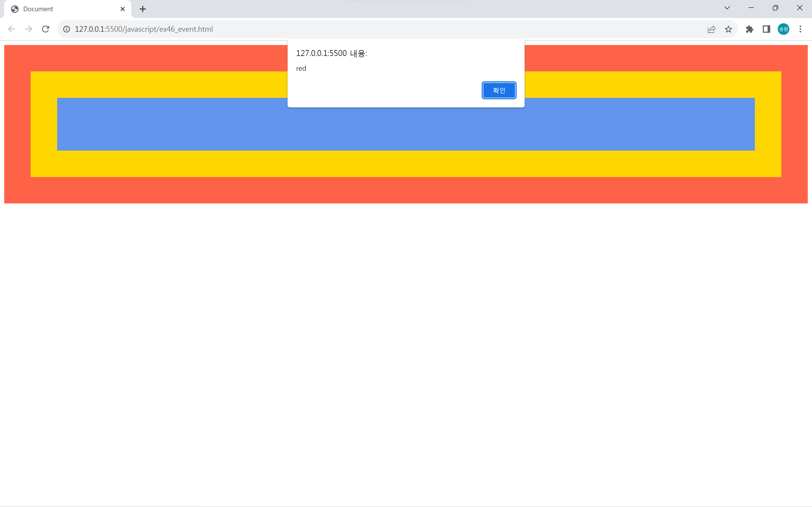The height and width of the screenshot is (507, 812).
Task: View site information icon in address bar
Action: pos(67,29)
